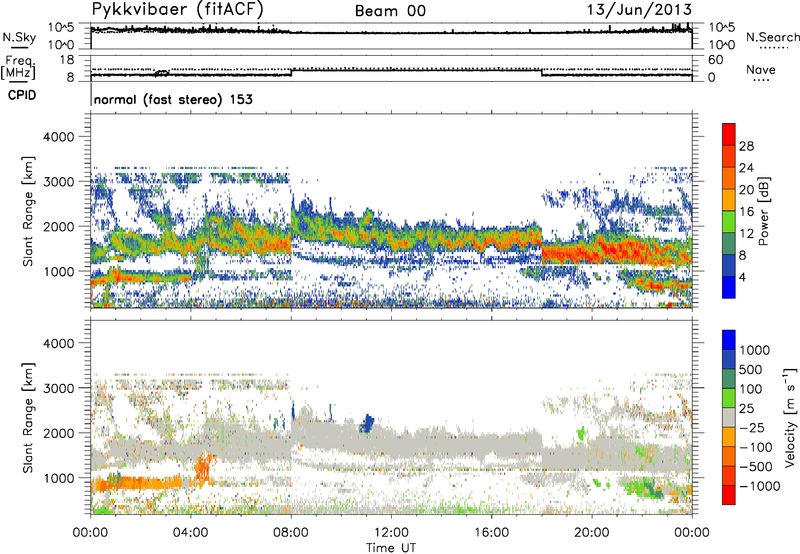The height and width of the screenshot is (554, 800).
Task: Click the title 'Pykkvibaer (fitACF)'
Action: (178, 10)
